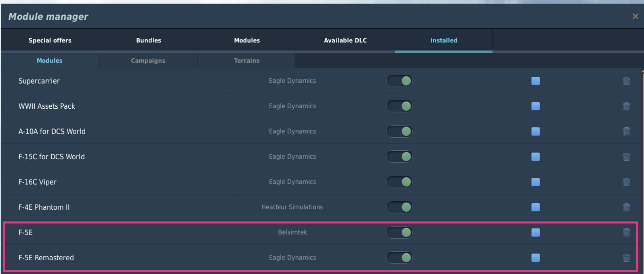Image resolution: width=644 pixels, height=274 pixels.
Task: Click trash icon in F-15C for DCS World row
Action: coord(626,157)
